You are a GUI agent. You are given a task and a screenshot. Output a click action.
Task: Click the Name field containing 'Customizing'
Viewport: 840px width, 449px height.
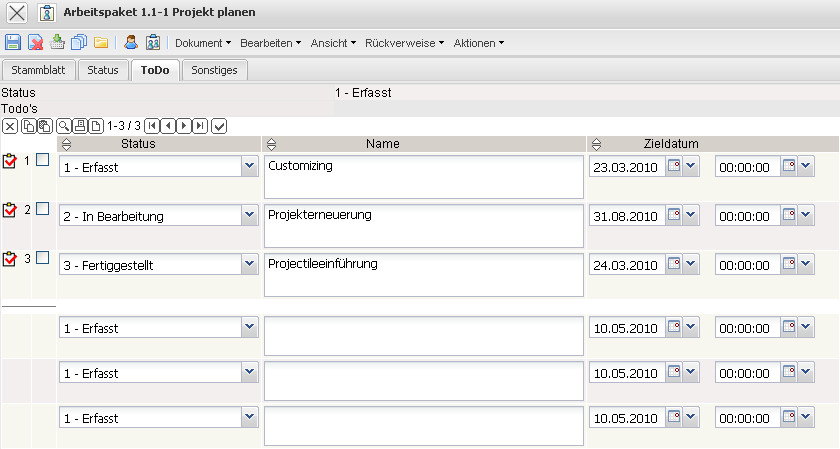point(423,176)
